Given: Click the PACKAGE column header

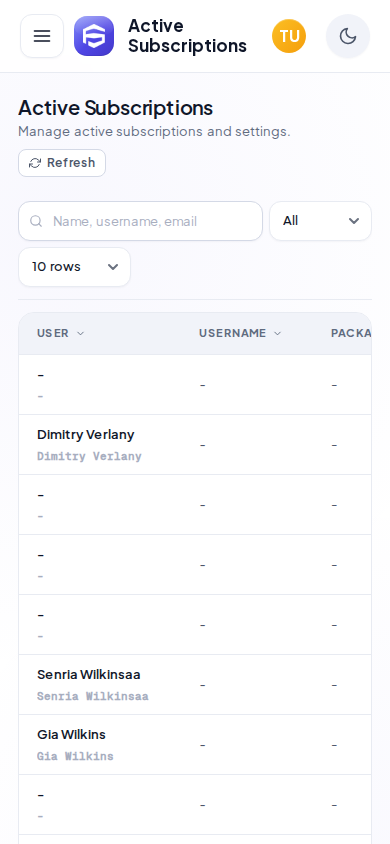Looking at the screenshot, I should [x=351, y=333].
